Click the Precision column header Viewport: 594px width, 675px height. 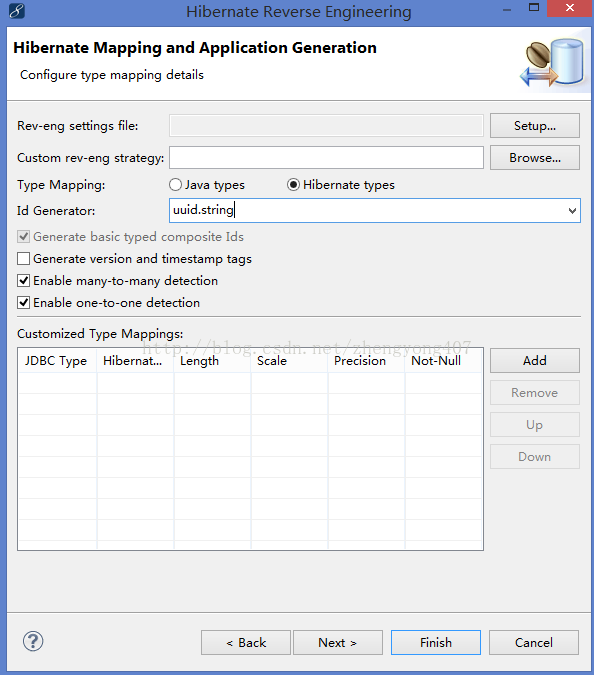(x=367, y=361)
